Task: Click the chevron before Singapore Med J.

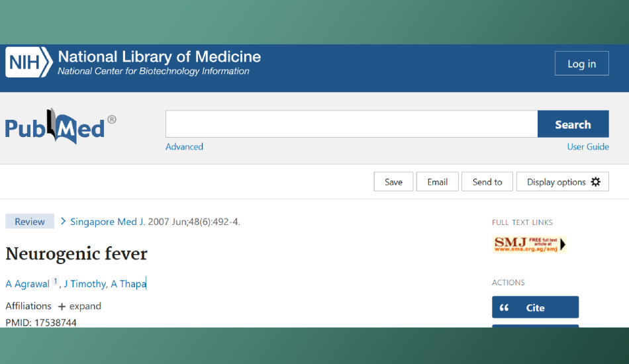Action: point(64,221)
